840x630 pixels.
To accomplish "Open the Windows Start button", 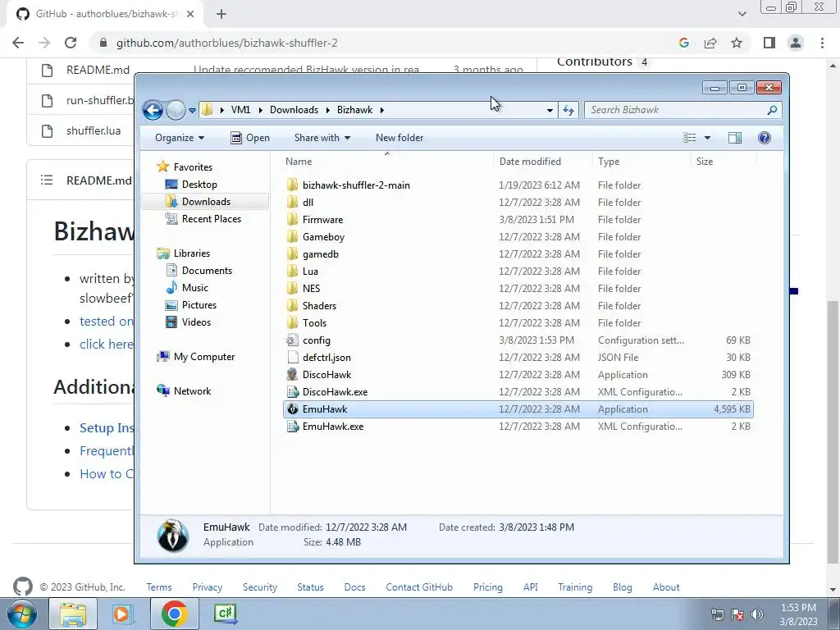I will pyautogui.click(x=22, y=614).
